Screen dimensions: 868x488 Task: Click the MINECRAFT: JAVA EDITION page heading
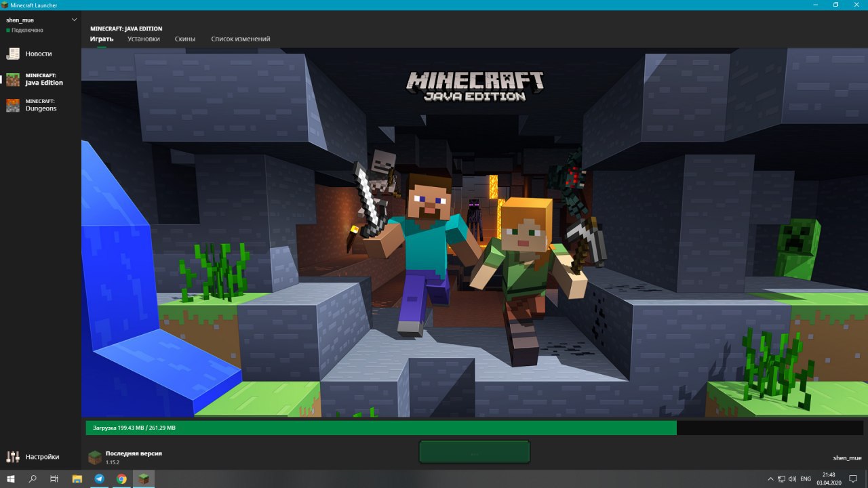[x=126, y=29]
